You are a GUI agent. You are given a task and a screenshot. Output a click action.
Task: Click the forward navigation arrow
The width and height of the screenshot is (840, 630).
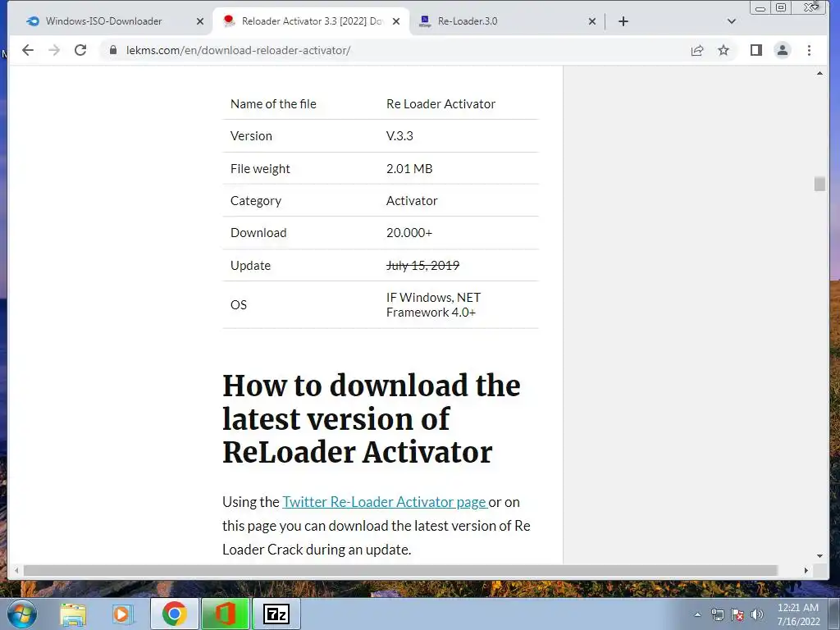(54, 50)
